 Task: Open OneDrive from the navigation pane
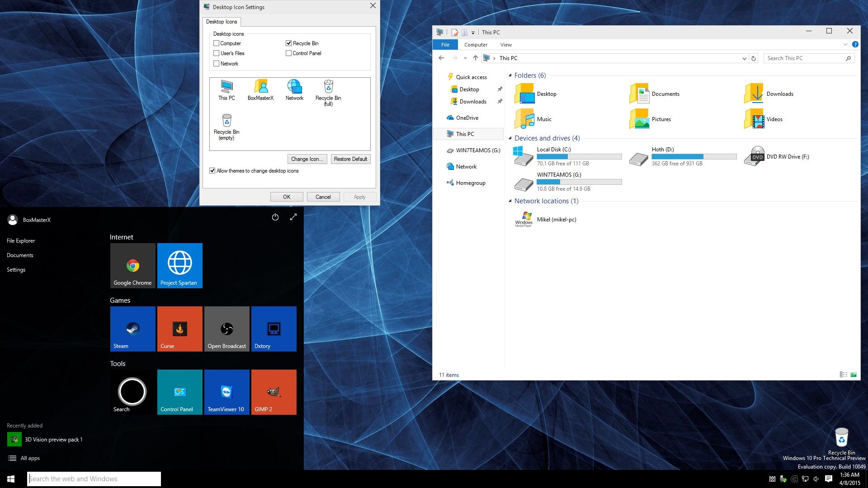point(467,117)
